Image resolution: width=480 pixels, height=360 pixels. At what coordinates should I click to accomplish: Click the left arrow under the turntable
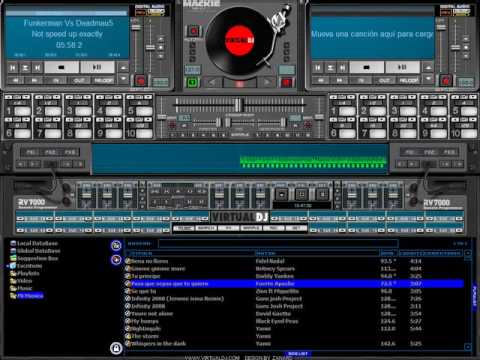(x=212, y=82)
